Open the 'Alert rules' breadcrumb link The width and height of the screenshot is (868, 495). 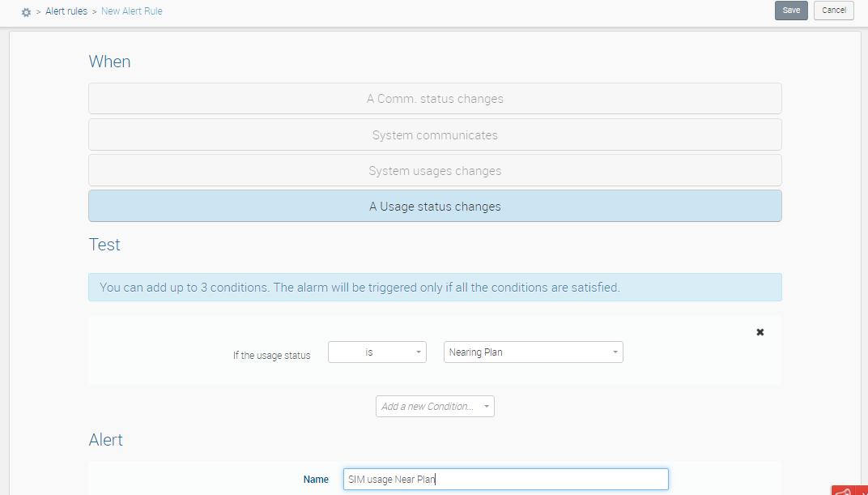tap(66, 11)
